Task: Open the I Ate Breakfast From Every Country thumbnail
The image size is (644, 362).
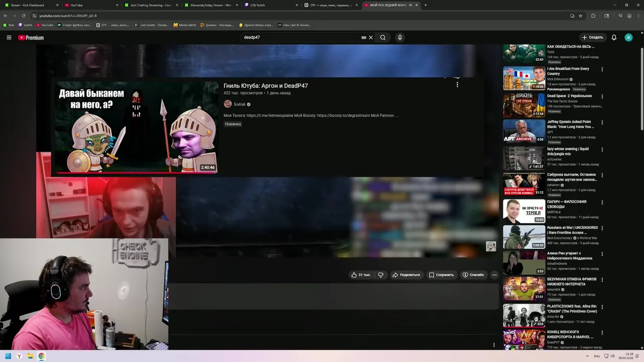Action: pyautogui.click(x=524, y=78)
